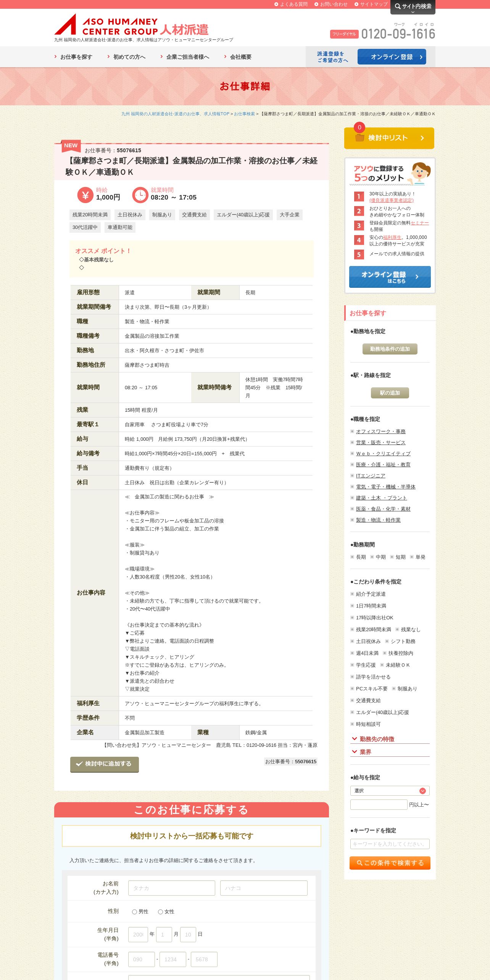Click the birth day field
The image size is (490, 980).
(x=188, y=935)
